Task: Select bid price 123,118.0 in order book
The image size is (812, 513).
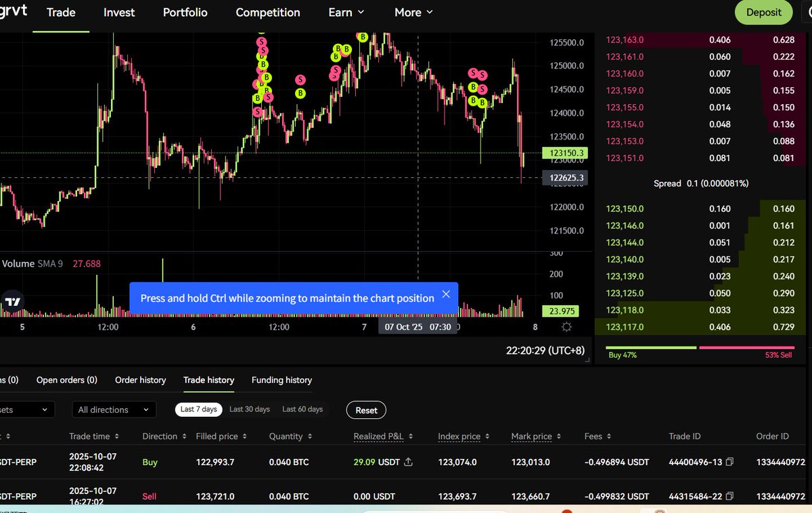Action: tap(625, 311)
